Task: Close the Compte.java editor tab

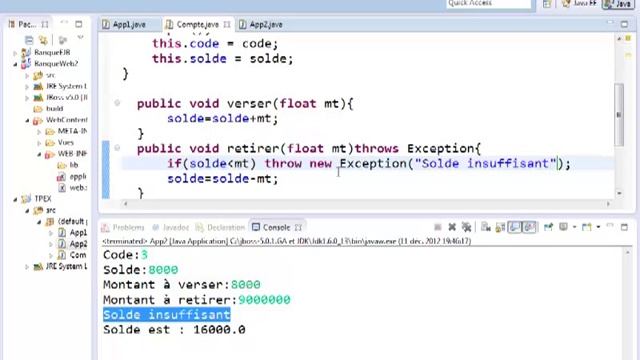Action: tap(227, 24)
